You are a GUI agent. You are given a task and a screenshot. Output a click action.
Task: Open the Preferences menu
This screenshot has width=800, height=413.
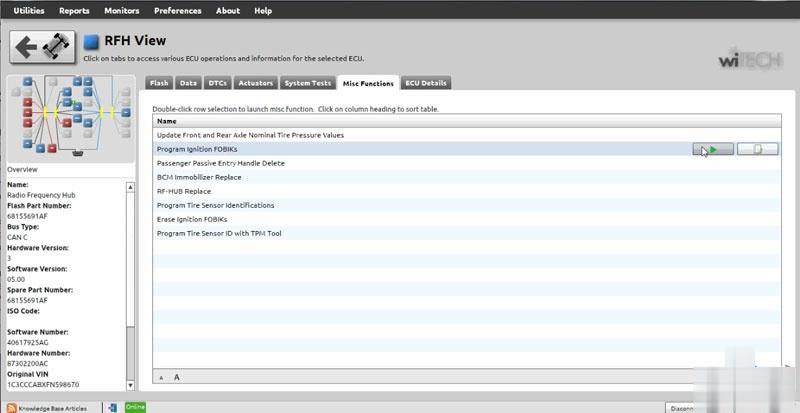coord(178,10)
